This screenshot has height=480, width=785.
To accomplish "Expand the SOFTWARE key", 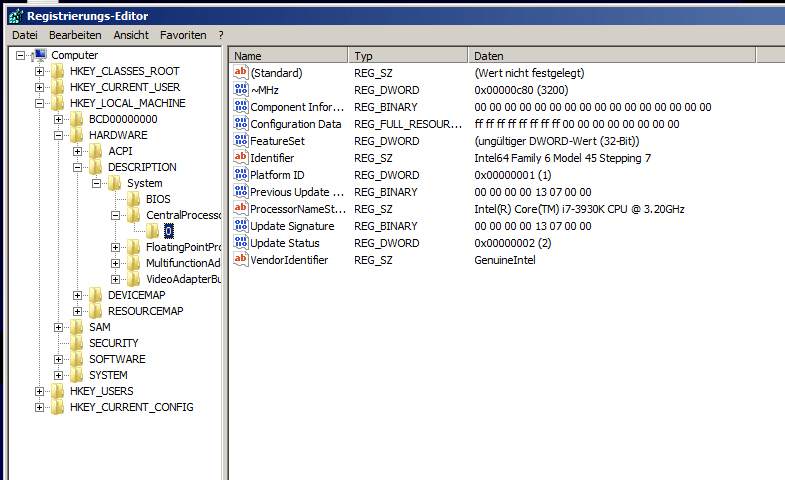I will click(59, 359).
